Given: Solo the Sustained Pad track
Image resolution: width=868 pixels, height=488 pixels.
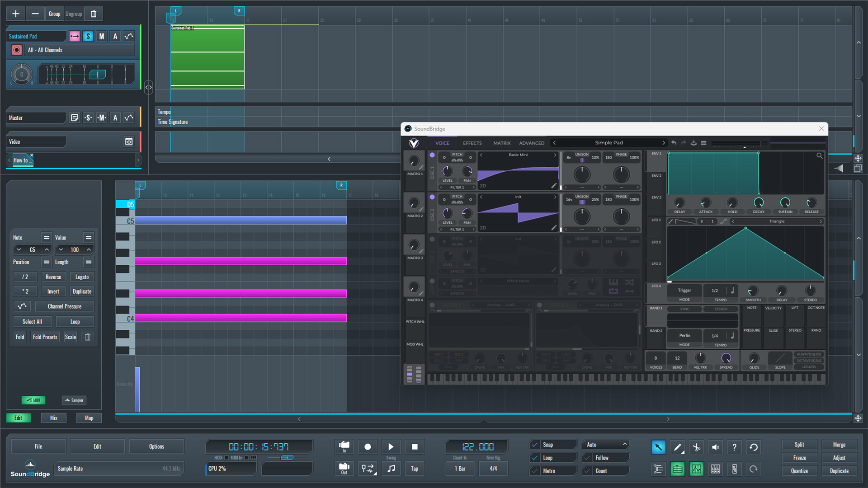Looking at the screenshot, I should pyautogui.click(x=88, y=36).
